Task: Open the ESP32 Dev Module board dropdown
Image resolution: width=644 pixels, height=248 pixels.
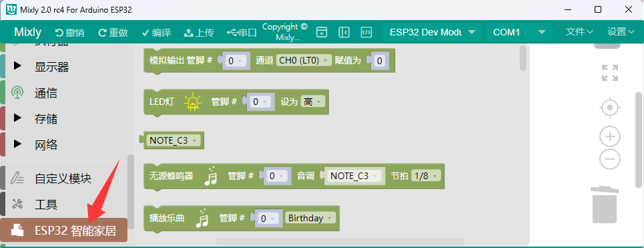Action: pos(432,32)
